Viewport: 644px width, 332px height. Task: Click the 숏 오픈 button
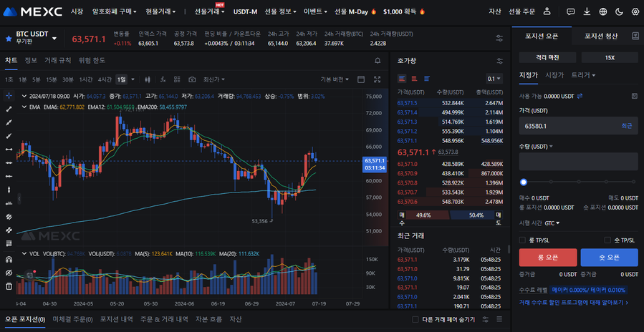pos(609,258)
